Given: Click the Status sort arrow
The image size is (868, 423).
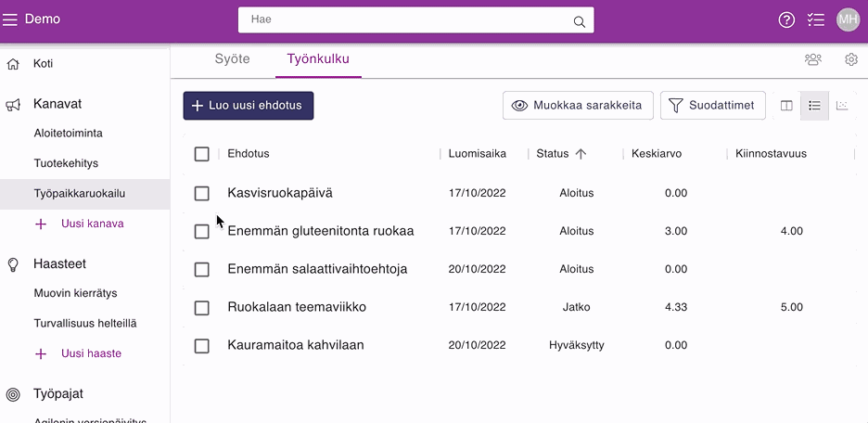Looking at the screenshot, I should (x=581, y=154).
